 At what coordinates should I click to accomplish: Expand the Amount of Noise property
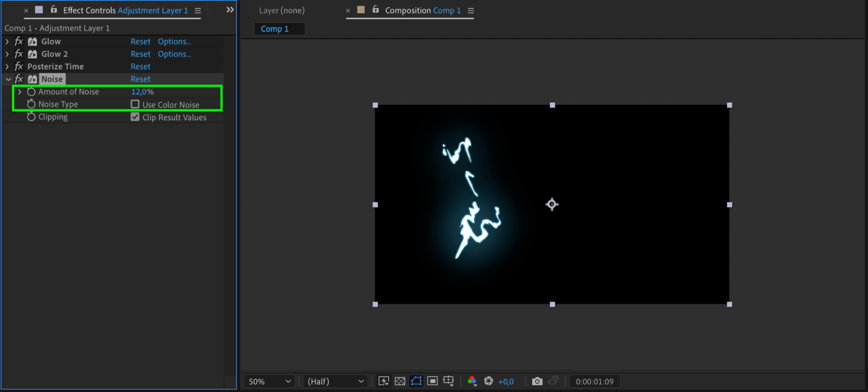[20, 92]
